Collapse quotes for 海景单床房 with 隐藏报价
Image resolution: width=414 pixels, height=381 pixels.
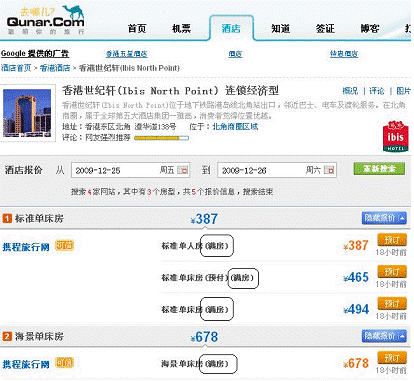point(384,336)
